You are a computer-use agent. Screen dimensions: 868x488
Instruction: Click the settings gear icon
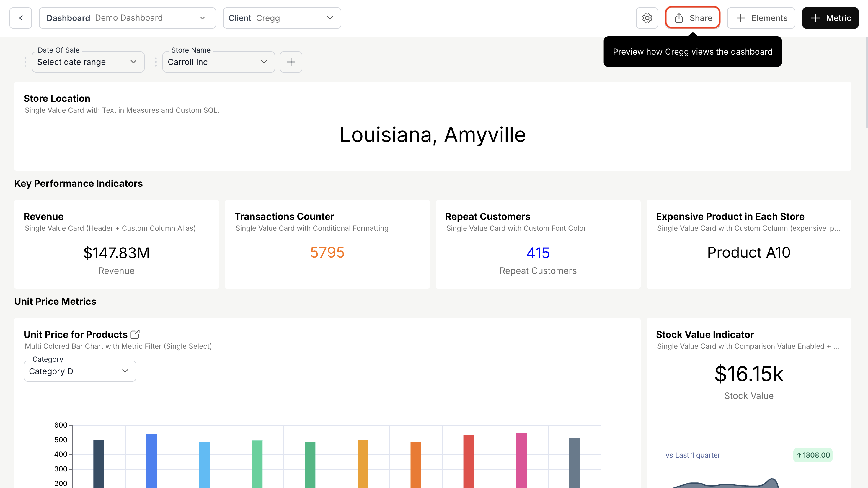pos(647,18)
